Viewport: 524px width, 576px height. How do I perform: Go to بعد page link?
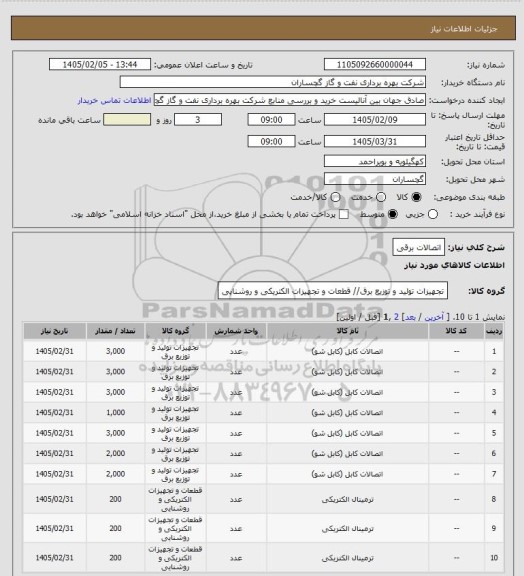coord(410,317)
